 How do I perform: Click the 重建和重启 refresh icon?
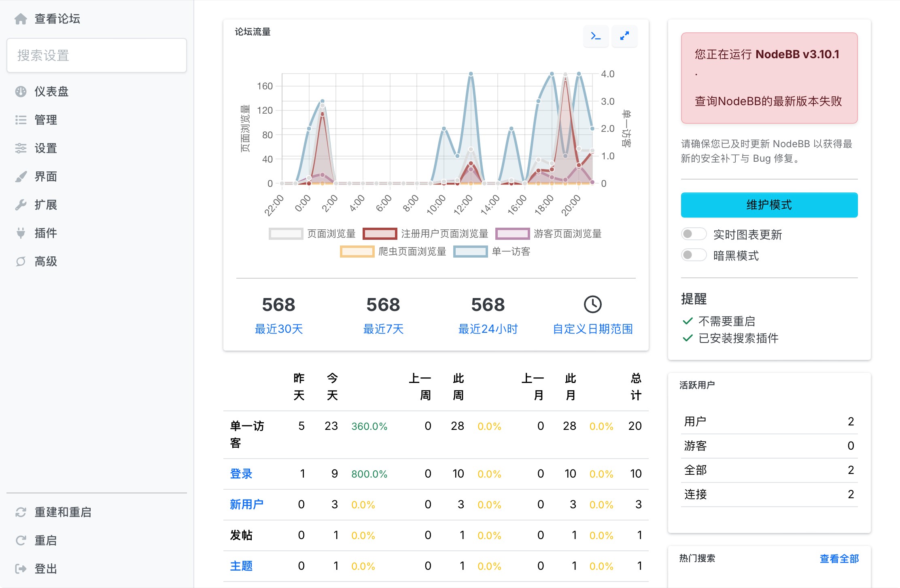(x=21, y=512)
